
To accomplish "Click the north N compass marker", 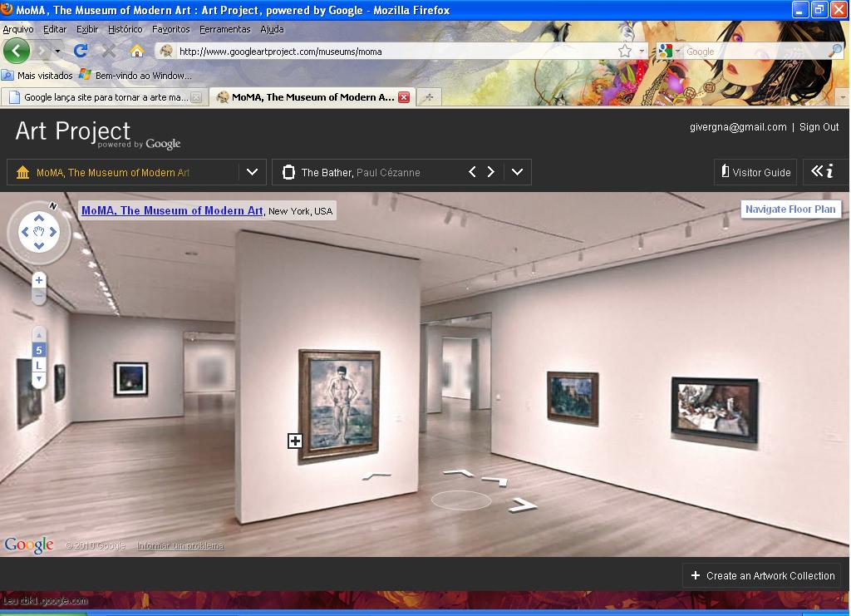I will pos(52,205).
